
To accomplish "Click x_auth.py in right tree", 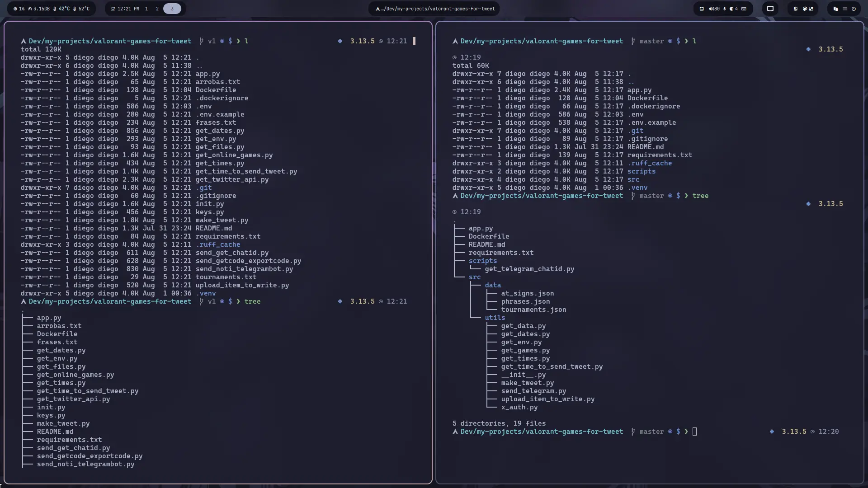I will click(519, 407).
